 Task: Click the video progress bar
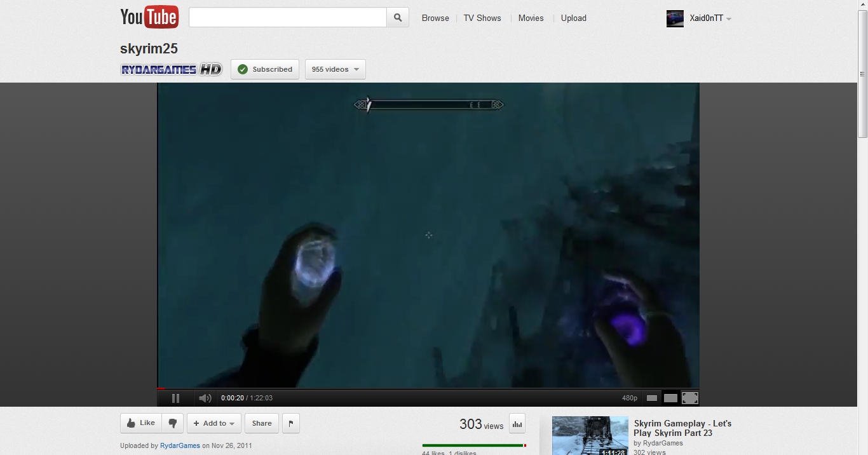pyautogui.click(x=428, y=388)
